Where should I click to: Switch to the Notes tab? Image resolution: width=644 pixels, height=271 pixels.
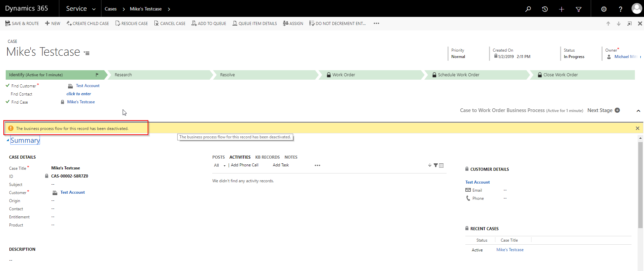coord(291,157)
